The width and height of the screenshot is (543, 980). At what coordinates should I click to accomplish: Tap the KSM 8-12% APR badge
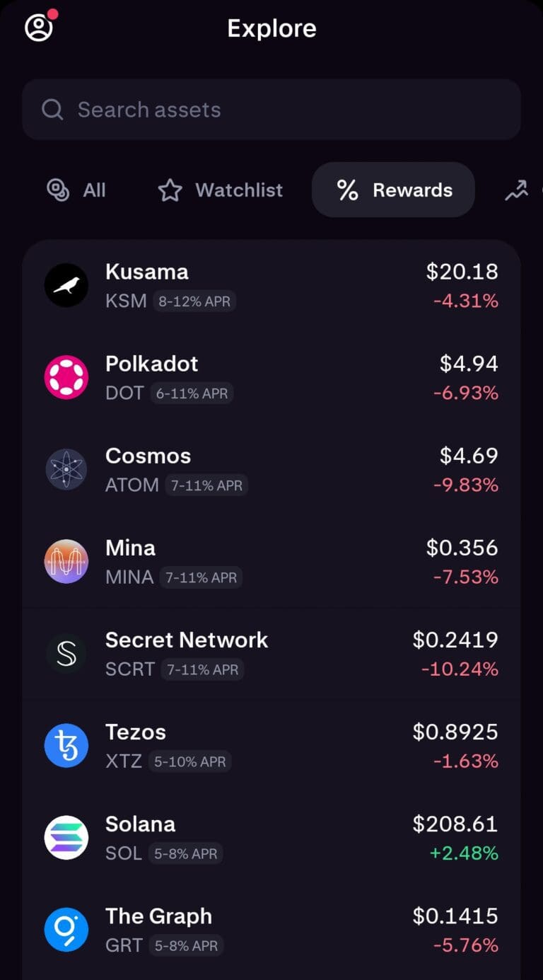194,301
